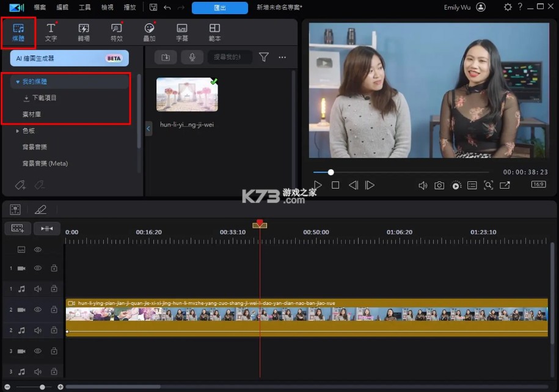
Task: Open the 特效 (Effects) panel
Action: click(116, 31)
